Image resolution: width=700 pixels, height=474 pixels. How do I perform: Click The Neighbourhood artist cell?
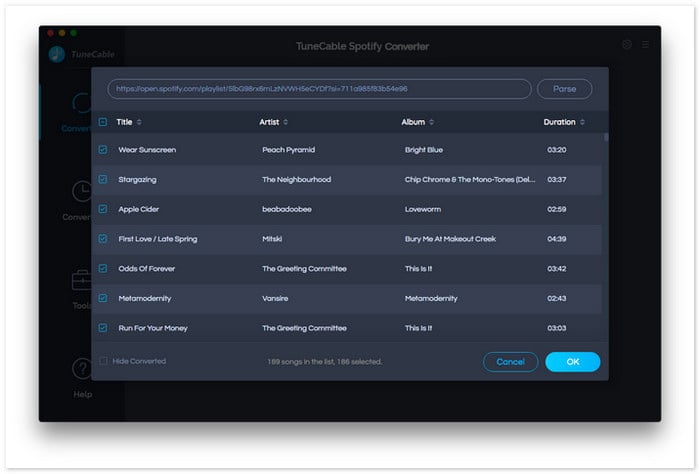tap(296, 179)
